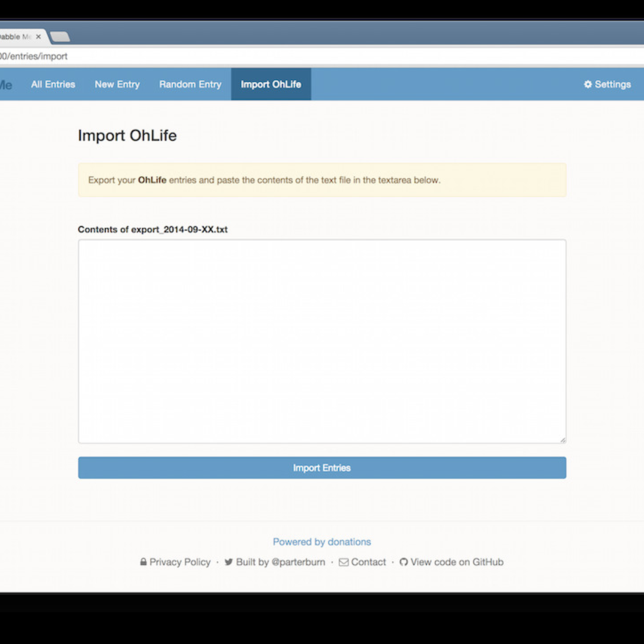Open the All Entries page
The image size is (644, 644).
53,84
